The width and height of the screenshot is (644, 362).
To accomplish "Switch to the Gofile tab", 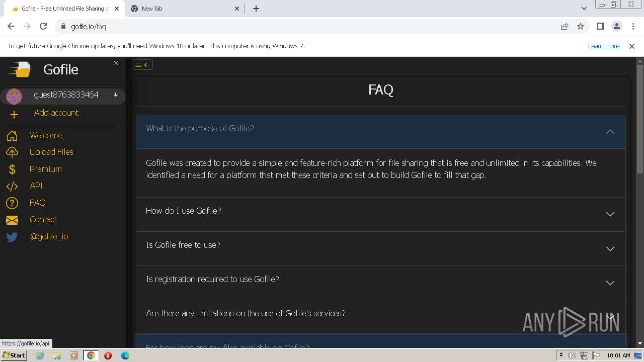I will (x=64, y=9).
